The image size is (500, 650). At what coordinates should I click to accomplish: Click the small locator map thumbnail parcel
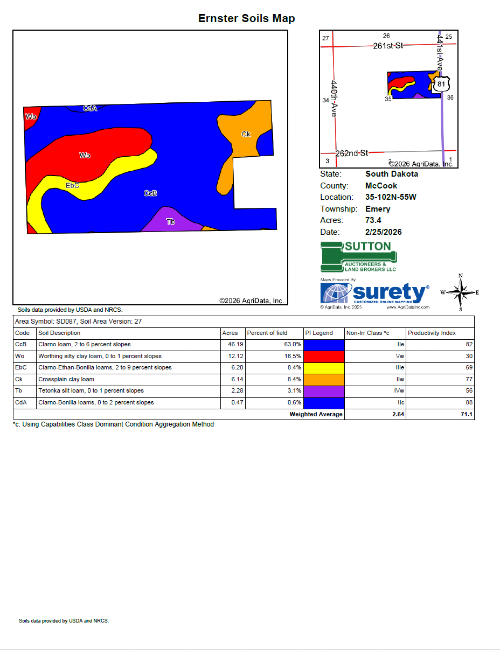(414, 85)
